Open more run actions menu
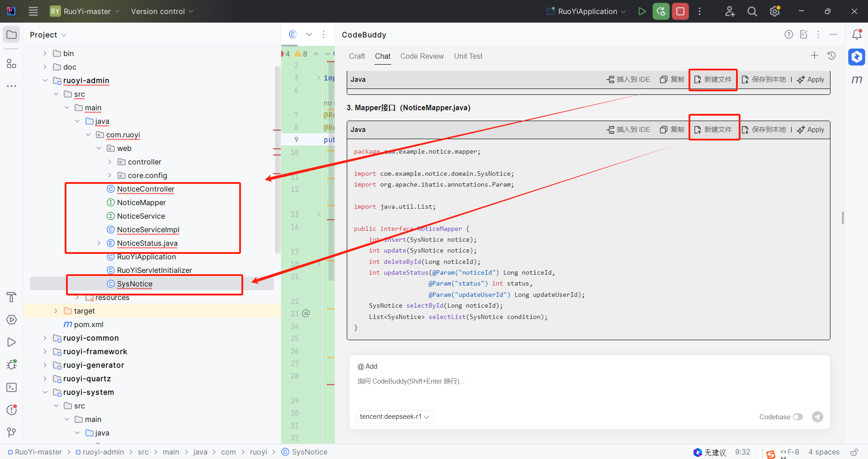 699,11
